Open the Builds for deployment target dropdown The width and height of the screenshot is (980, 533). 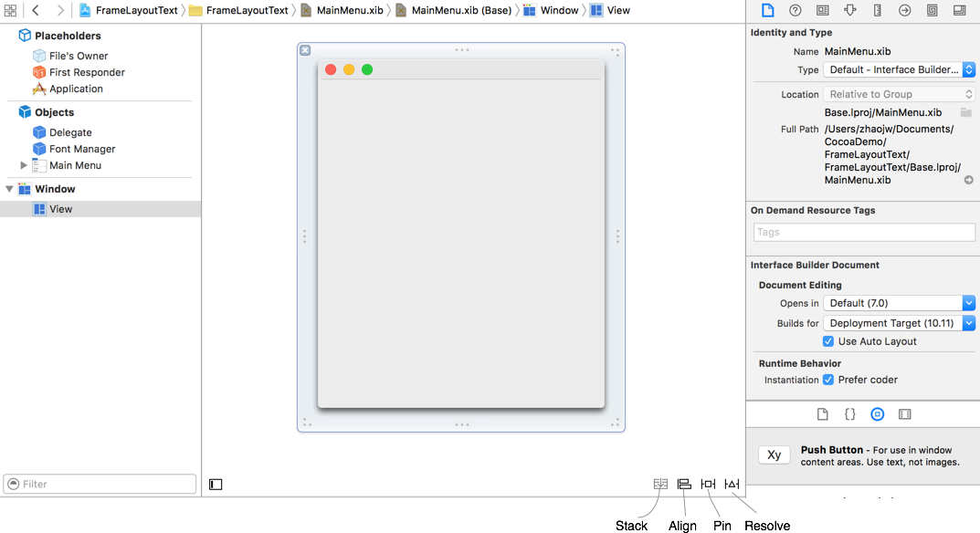coord(967,322)
